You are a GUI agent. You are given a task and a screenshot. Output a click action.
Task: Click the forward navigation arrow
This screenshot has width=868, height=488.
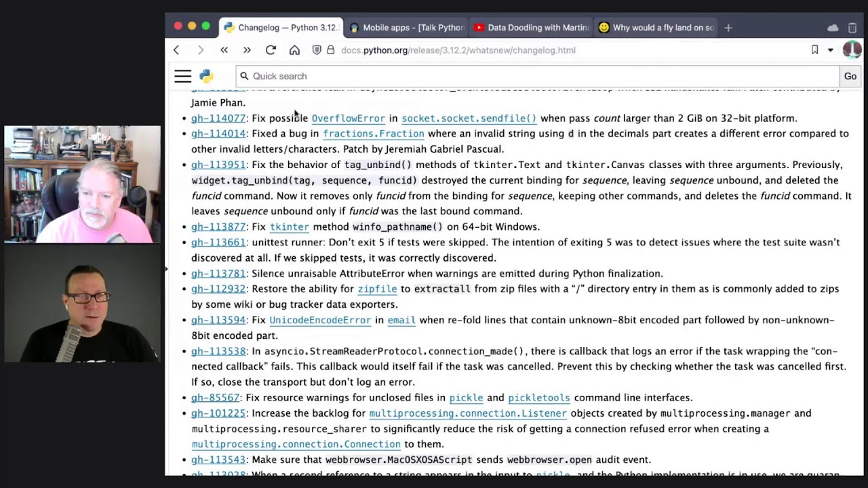click(201, 50)
